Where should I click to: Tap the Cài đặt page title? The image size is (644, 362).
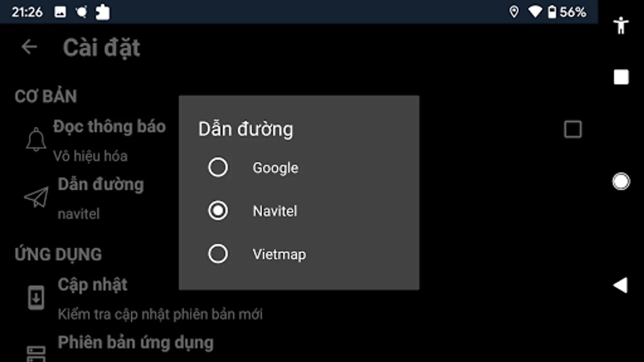[x=101, y=48]
